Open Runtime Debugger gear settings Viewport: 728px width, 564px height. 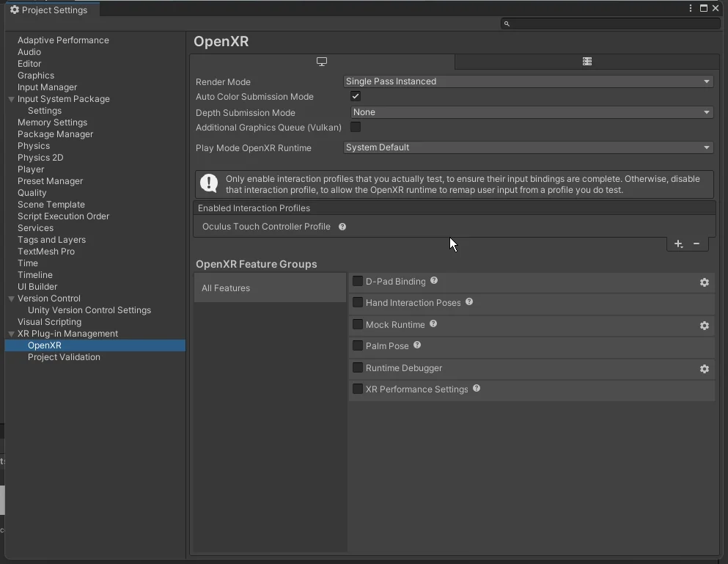click(704, 369)
